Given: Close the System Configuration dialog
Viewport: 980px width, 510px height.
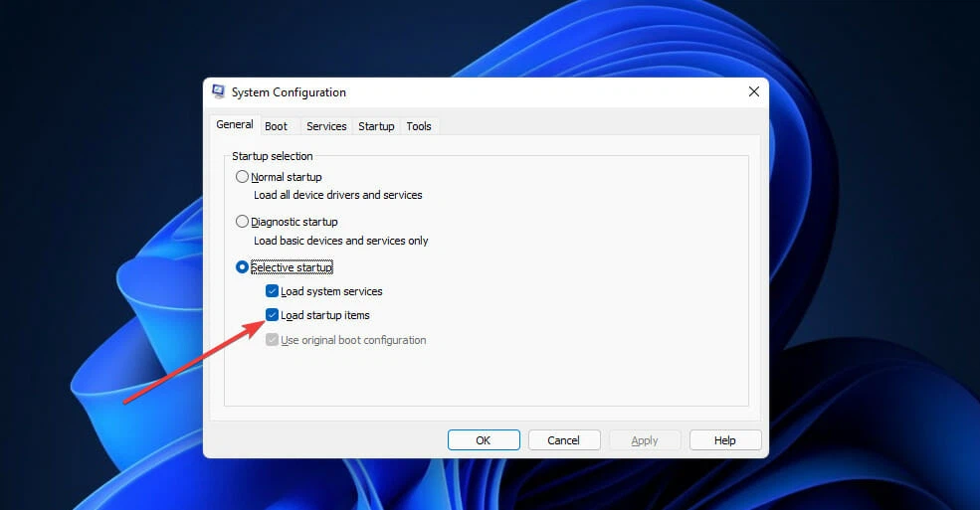Looking at the screenshot, I should point(753,91).
